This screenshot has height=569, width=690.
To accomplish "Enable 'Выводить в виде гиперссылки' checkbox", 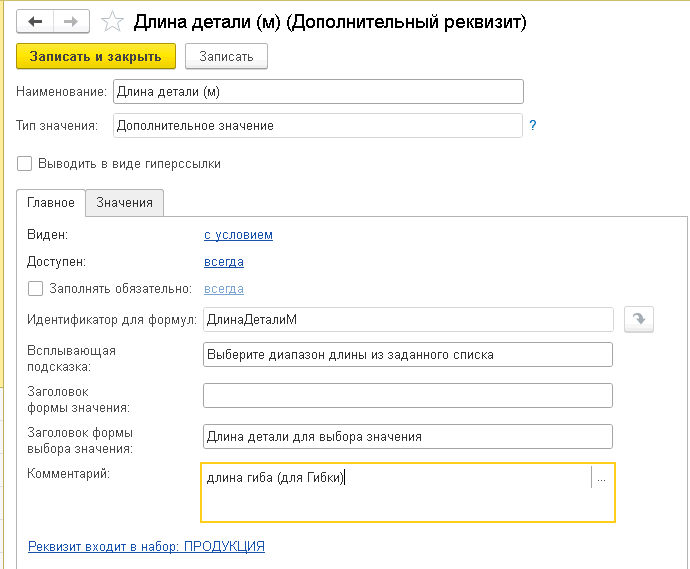I will click(x=25, y=163).
